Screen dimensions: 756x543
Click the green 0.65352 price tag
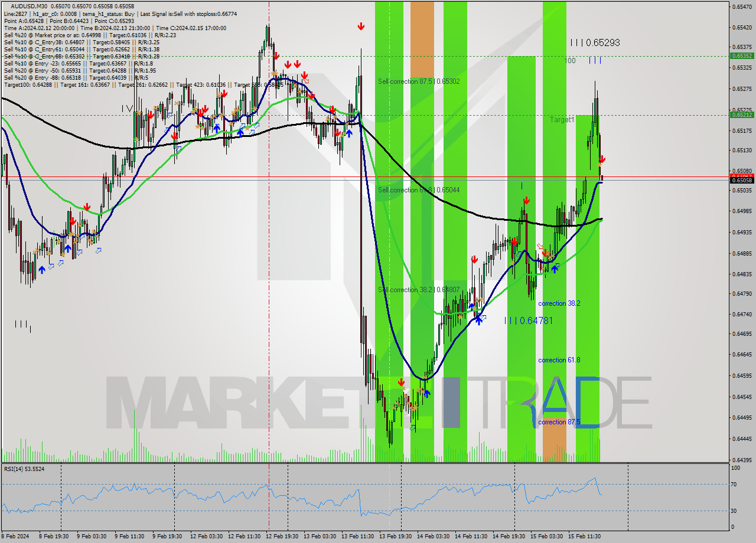click(x=741, y=56)
